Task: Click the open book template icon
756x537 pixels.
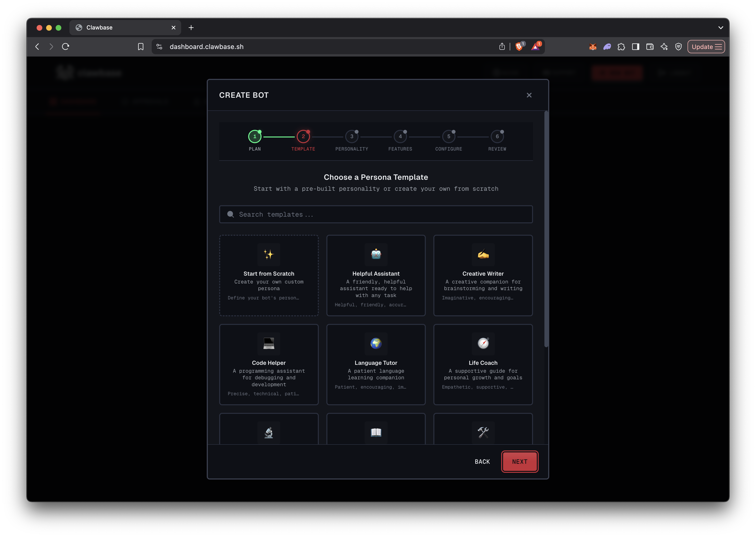Action: (x=376, y=433)
